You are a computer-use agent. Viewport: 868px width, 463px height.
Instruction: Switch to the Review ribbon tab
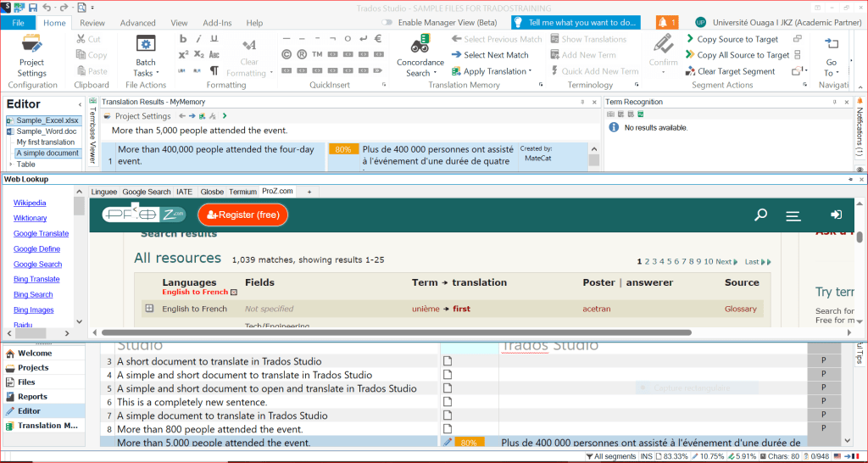(92, 23)
